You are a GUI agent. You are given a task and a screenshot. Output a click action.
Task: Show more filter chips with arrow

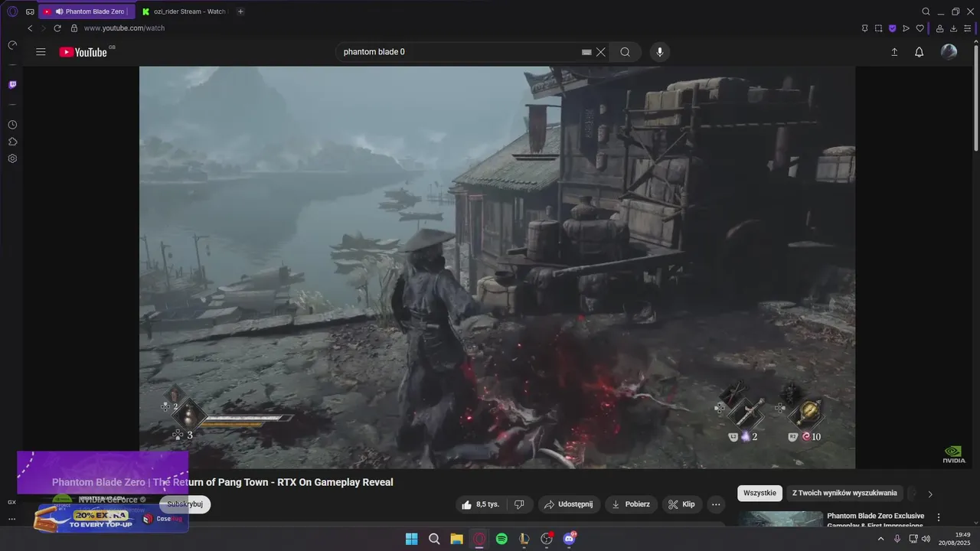pyautogui.click(x=930, y=494)
